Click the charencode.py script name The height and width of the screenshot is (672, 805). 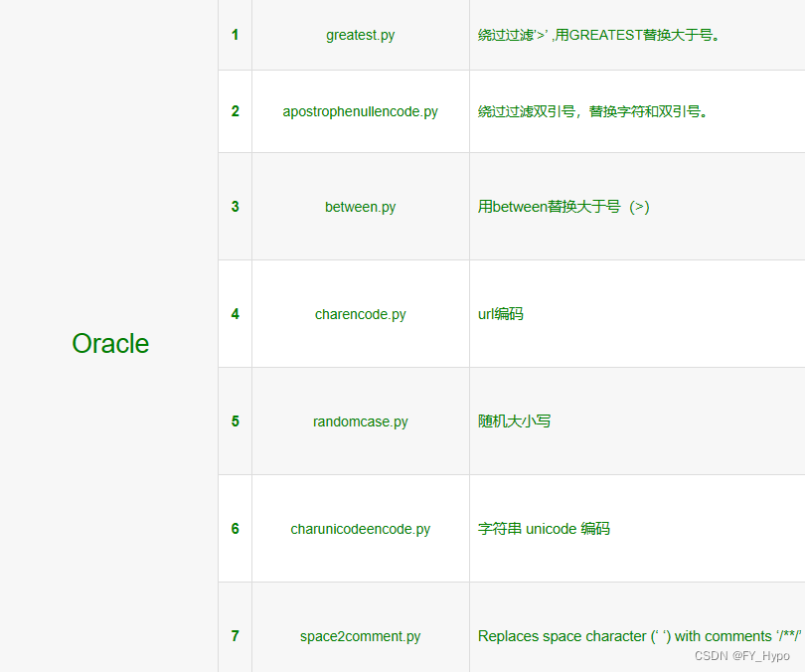coord(361,314)
